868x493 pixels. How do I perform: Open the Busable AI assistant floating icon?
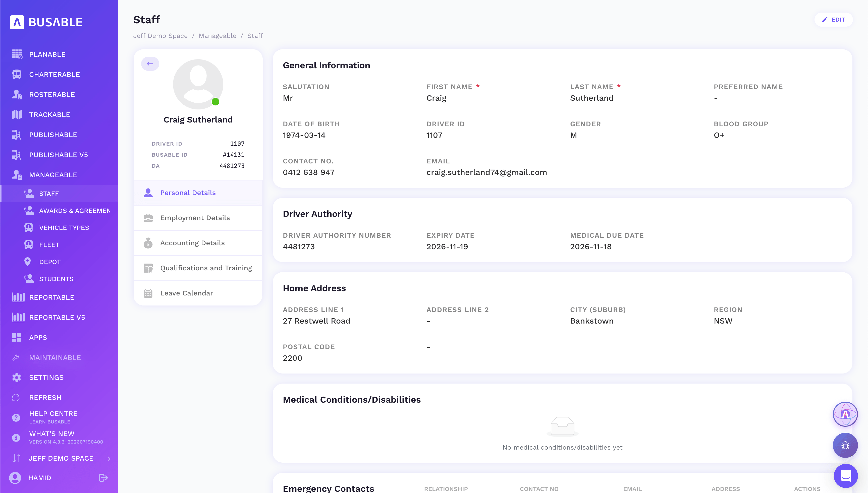click(x=845, y=414)
